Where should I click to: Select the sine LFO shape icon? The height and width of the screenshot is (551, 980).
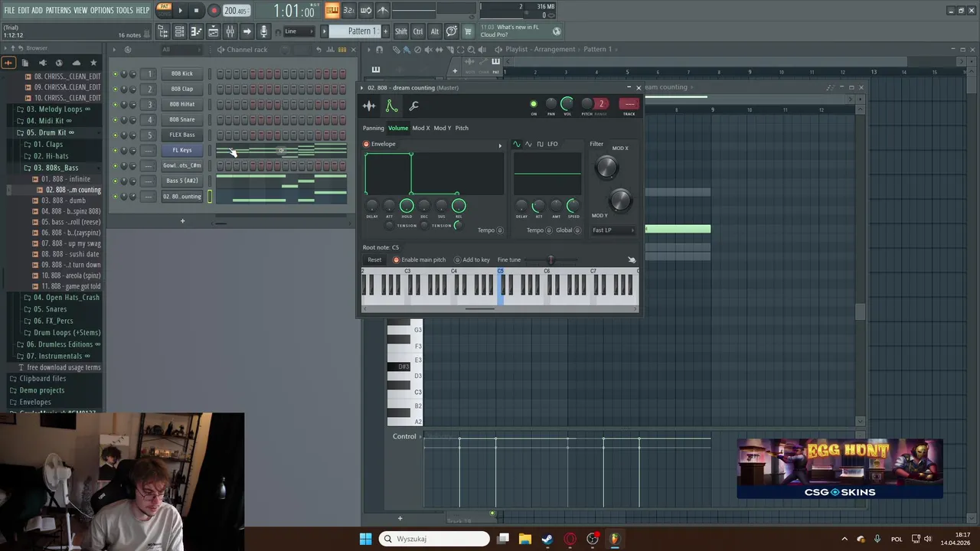tap(517, 144)
